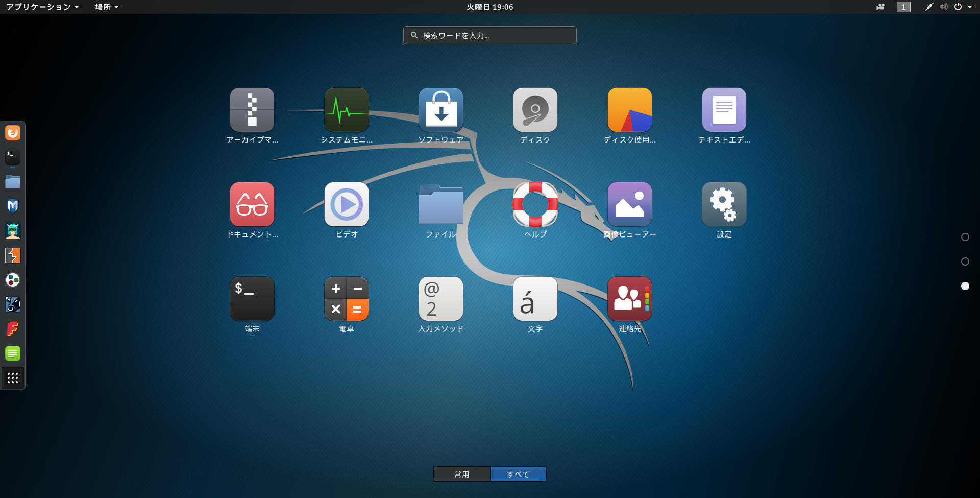
Task: Select the third app grid page indicator
Action: tap(965, 286)
